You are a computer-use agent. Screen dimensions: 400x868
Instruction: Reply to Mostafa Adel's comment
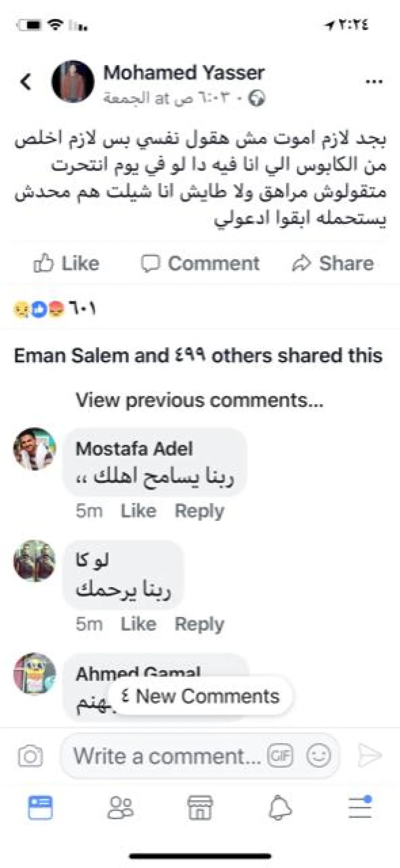coord(199,511)
